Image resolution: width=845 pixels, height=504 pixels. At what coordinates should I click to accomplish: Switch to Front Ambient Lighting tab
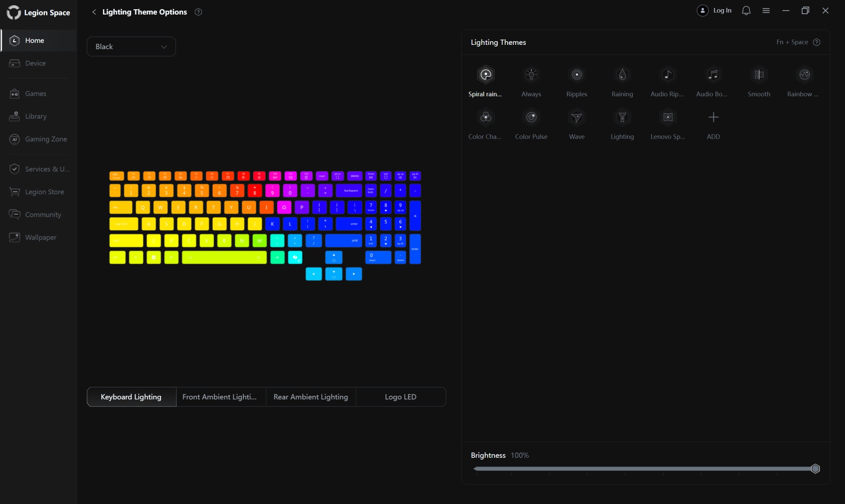point(220,397)
